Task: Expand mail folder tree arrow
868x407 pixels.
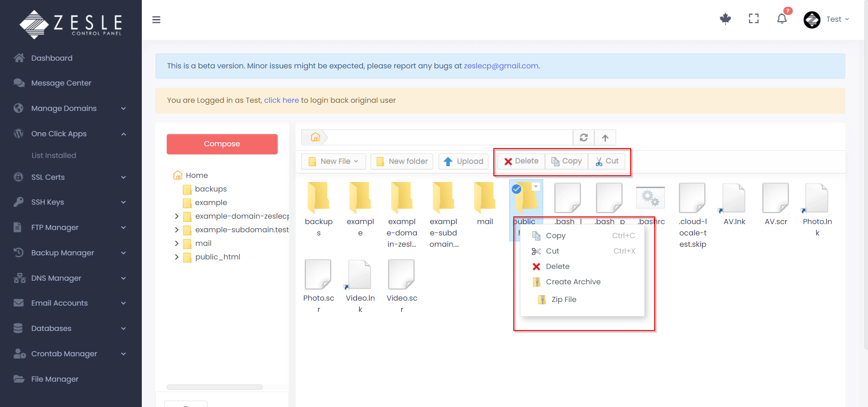Action: (177, 244)
